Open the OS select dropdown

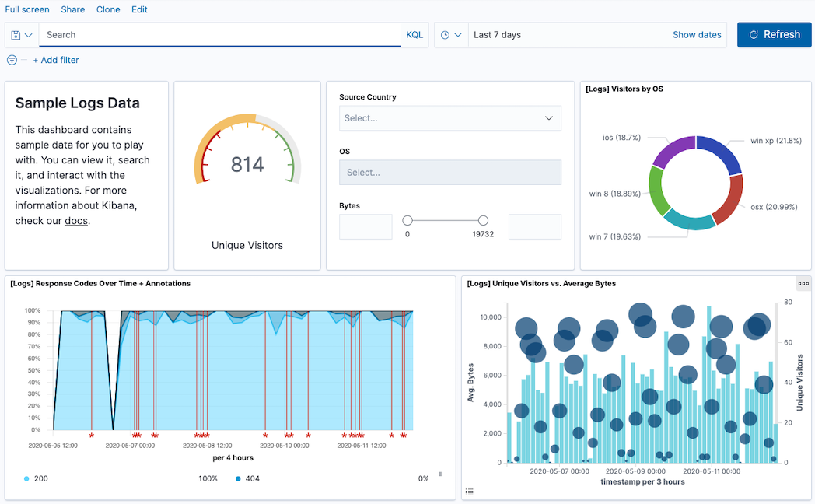tap(449, 173)
